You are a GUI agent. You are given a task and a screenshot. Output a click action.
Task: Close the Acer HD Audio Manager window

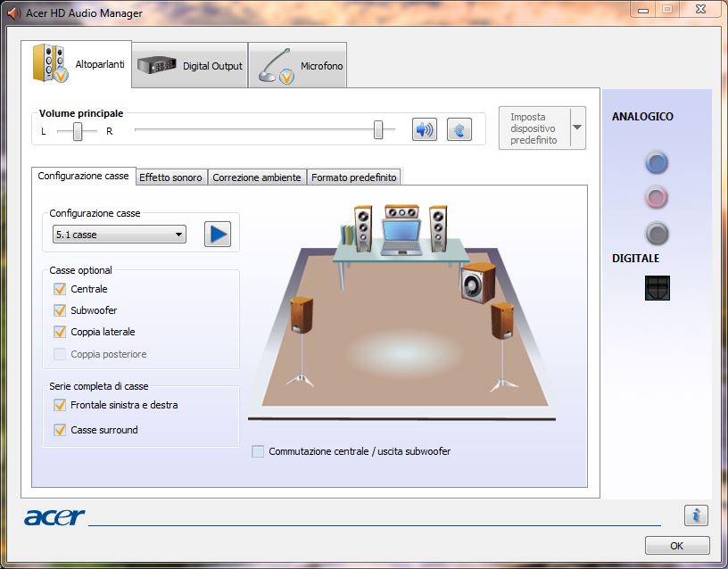click(x=700, y=9)
